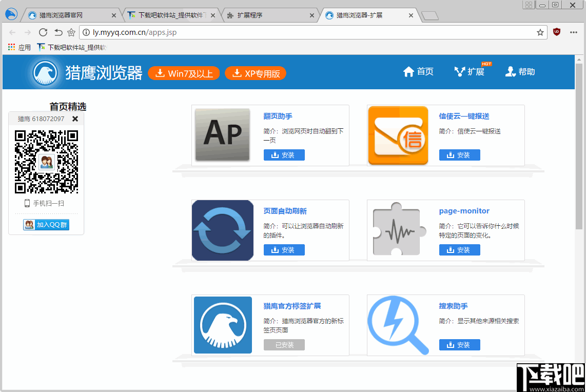
Task: Click the browser back arrow
Action: (x=12, y=32)
